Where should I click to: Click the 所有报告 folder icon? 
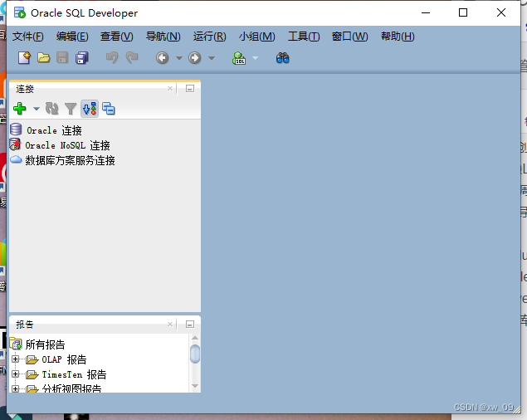coord(16,344)
